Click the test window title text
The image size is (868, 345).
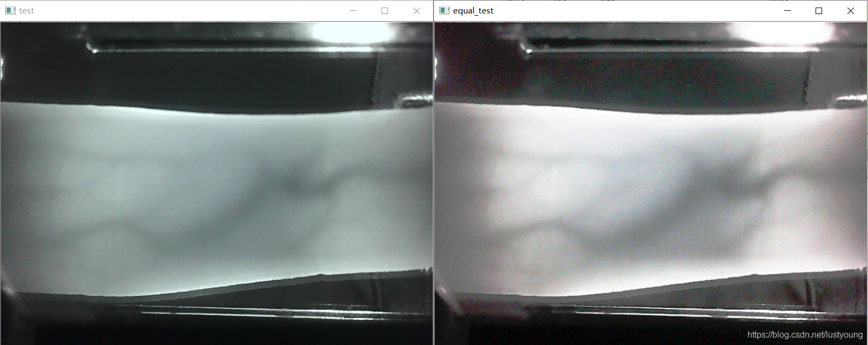coord(26,11)
